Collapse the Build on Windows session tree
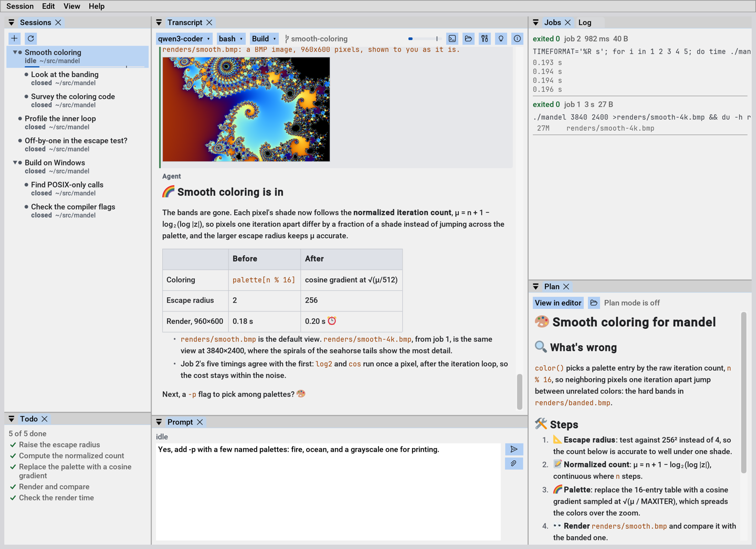 click(15, 163)
